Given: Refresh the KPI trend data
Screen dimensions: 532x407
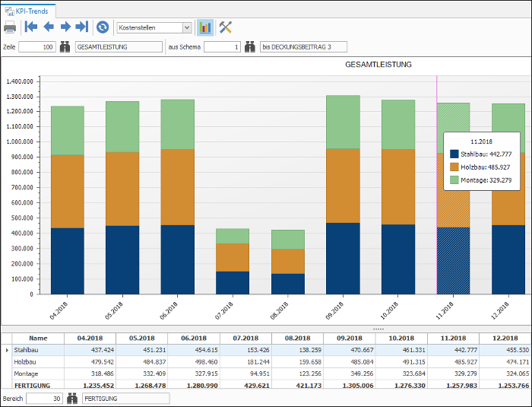Looking at the screenshot, I should coord(103,27).
